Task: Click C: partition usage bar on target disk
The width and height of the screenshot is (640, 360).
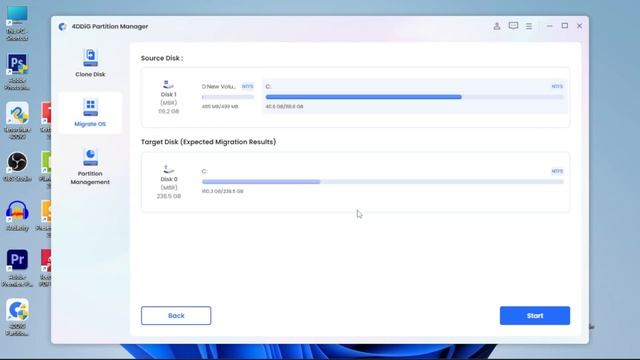Action: [x=382, y=182]
